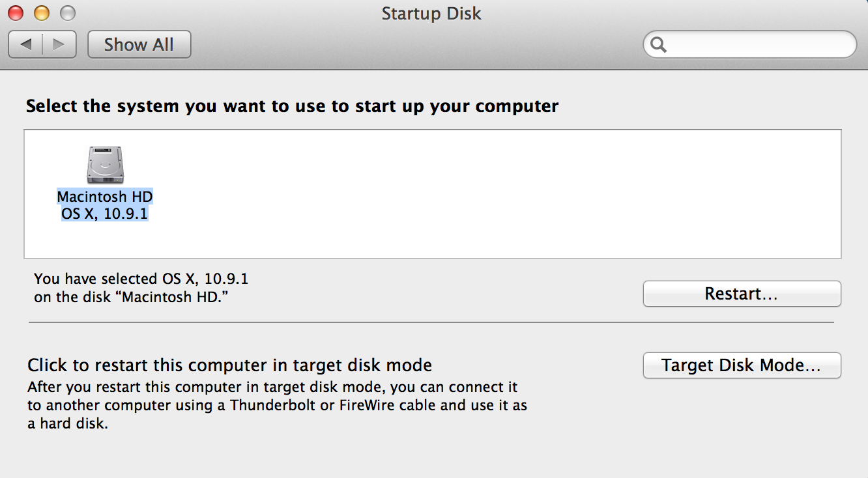Minimize window with the yellow button

point(41,12)
